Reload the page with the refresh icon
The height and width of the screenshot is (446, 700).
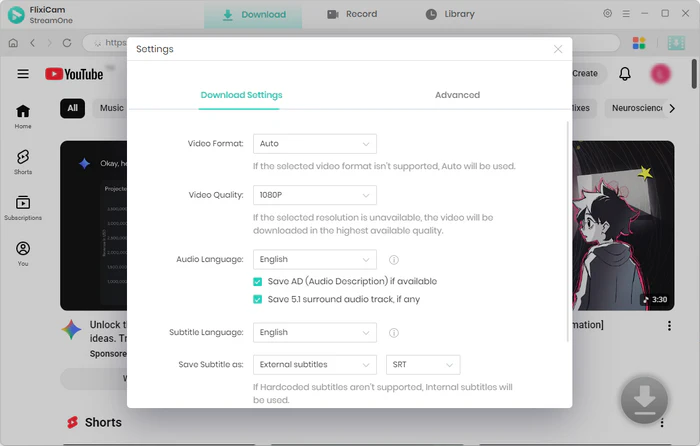[67, 44]
